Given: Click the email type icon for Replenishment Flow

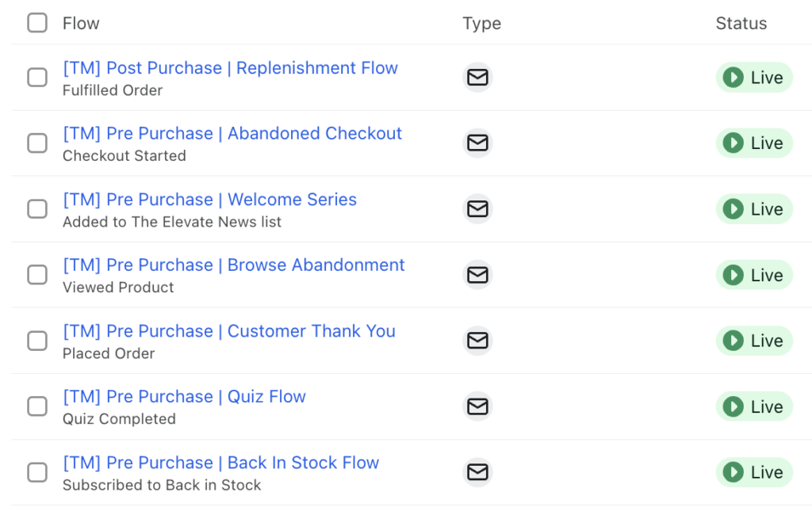Looking at the screenshot, I should (477, 78).
